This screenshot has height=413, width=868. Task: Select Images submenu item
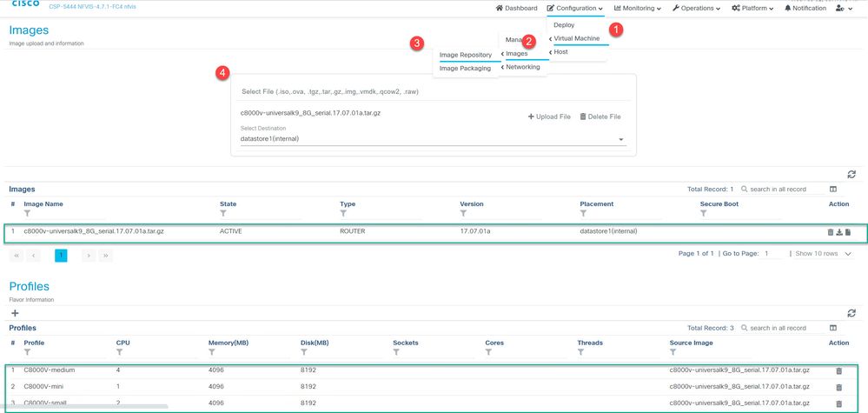coord(516,54)
